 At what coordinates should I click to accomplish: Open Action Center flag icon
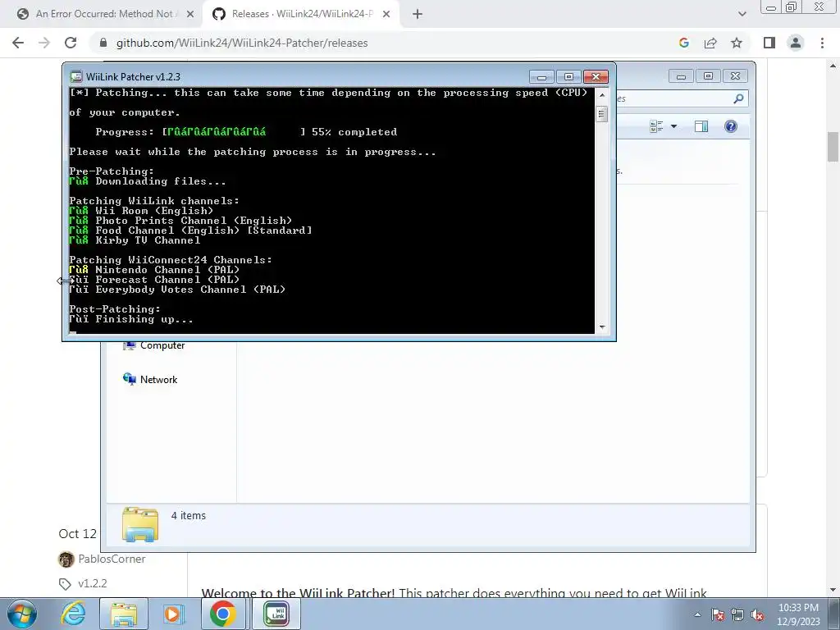(718, 615)
